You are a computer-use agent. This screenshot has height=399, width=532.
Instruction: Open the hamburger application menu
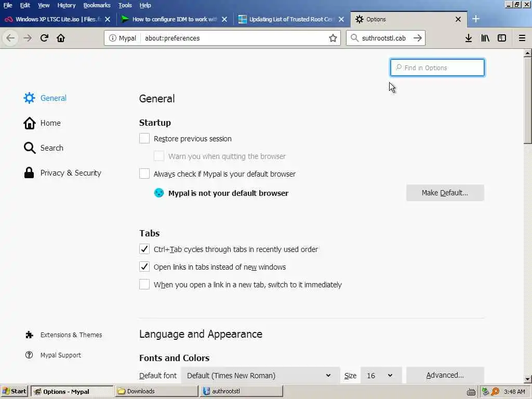click(522, 38)
